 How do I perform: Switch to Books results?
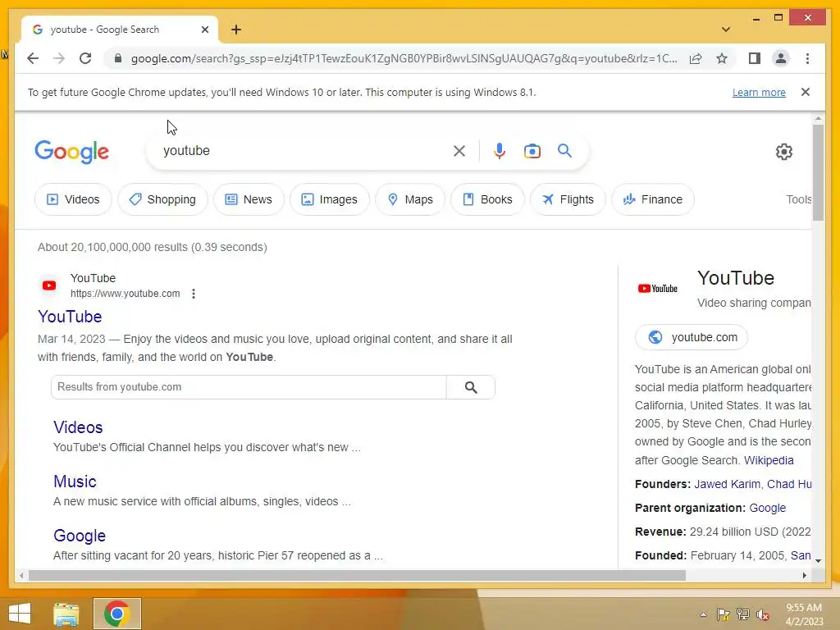pos(487,199)
